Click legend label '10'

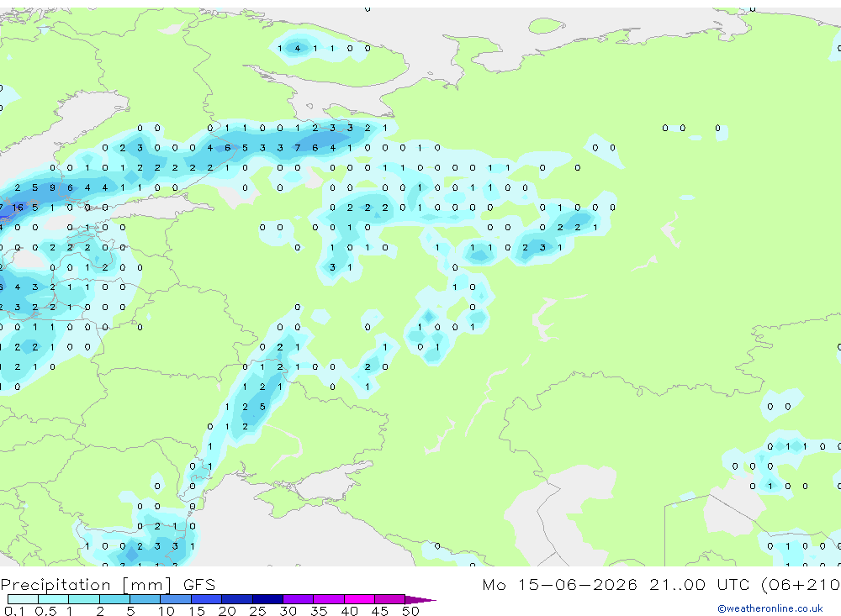(166, 611)
